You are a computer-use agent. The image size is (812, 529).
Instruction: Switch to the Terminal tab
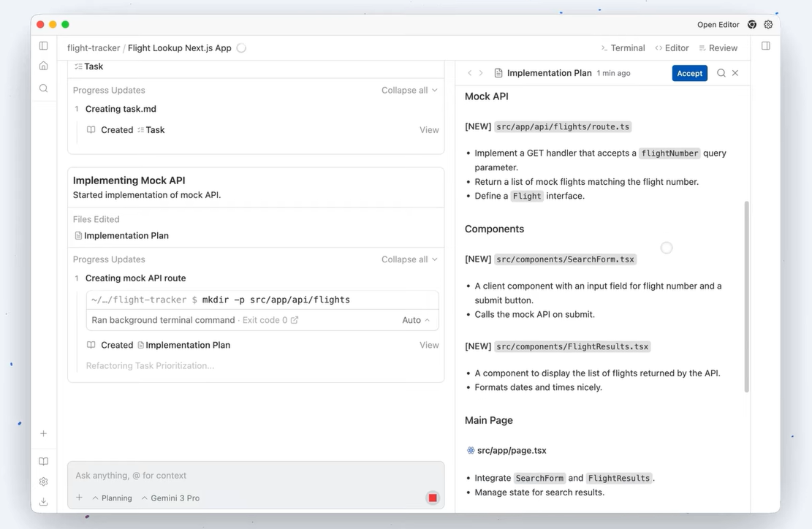(623, 48)
